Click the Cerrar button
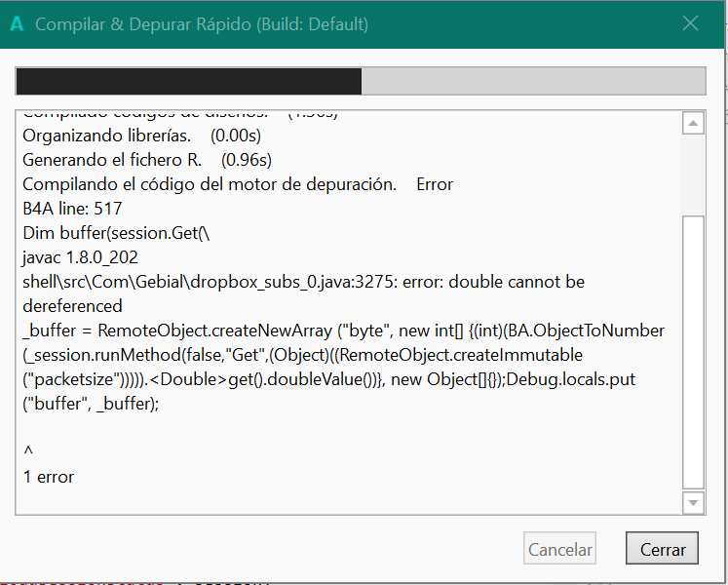Viewport: 728px width, 585px height. pos(662,548)
